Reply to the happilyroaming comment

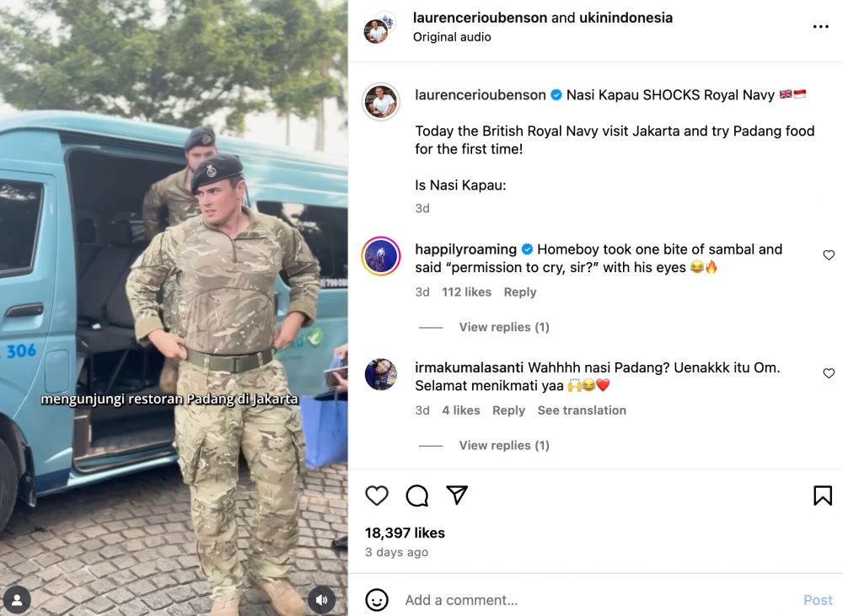click(520, 292)
